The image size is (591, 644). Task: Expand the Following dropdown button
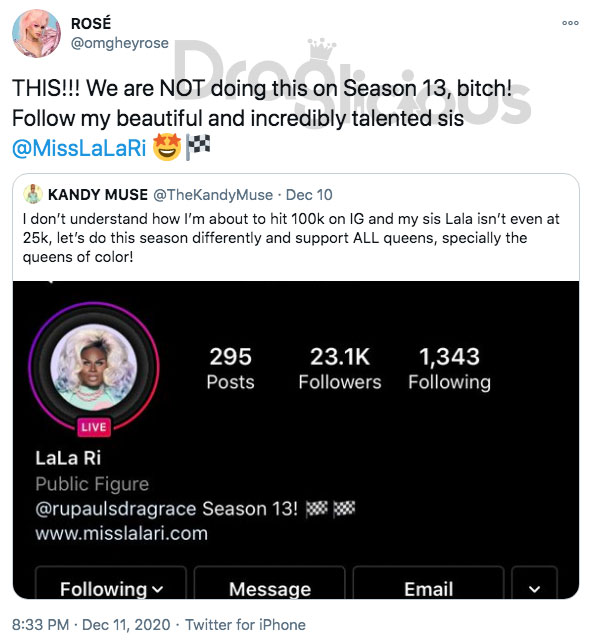tap(111, 583)
